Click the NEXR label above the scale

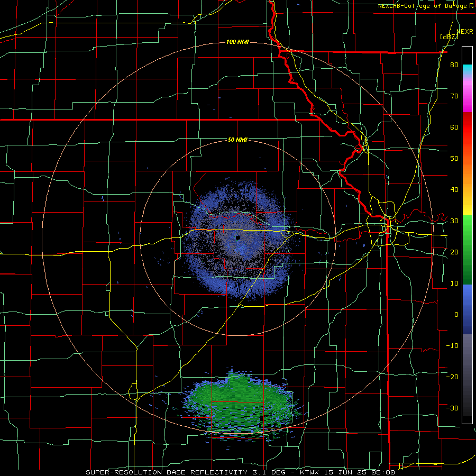(465, 32)
